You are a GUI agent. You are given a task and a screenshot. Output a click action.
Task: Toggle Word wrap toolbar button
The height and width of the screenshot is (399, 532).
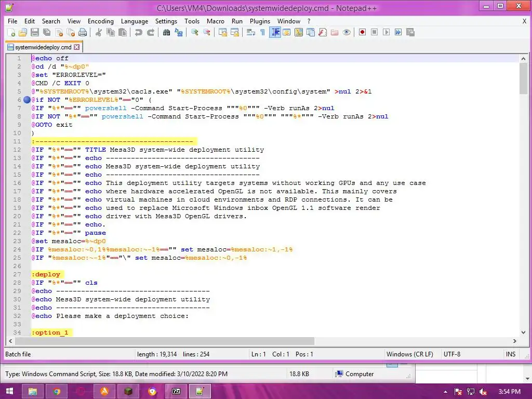pyautogui.click(x=251, y=32)
